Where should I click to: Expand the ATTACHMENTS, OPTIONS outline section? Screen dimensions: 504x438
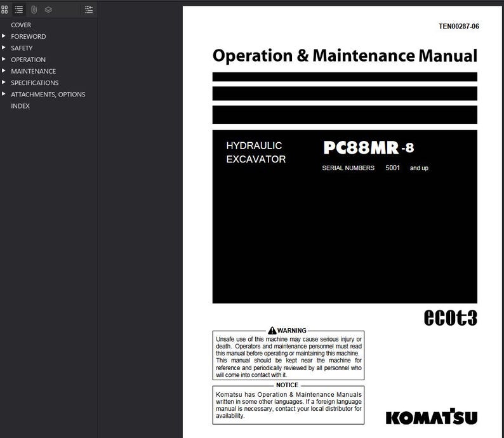click(4, 94)
